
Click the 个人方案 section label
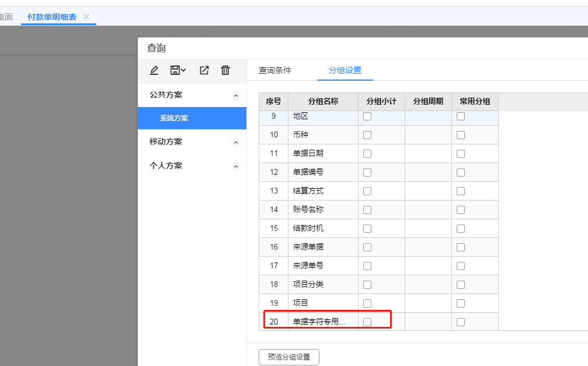(166, 165)
